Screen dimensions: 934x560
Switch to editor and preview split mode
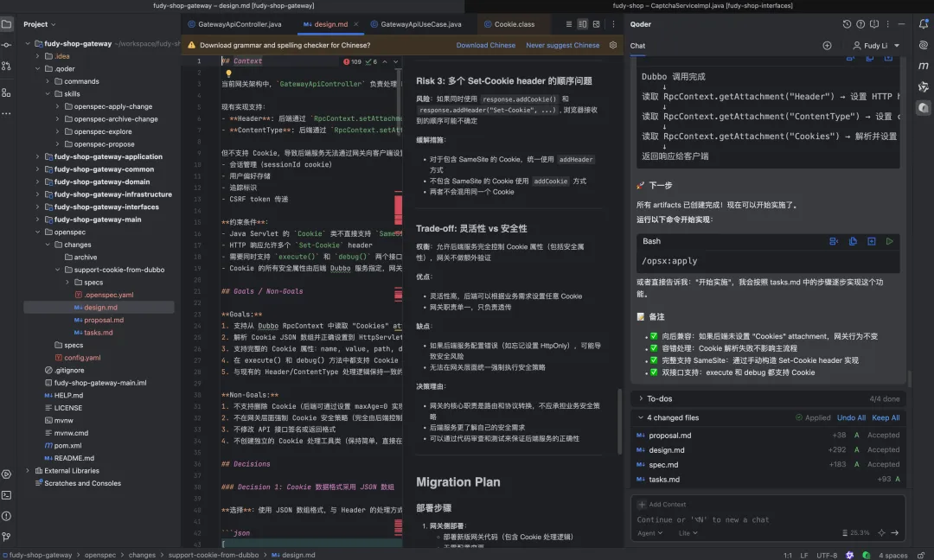583,24
